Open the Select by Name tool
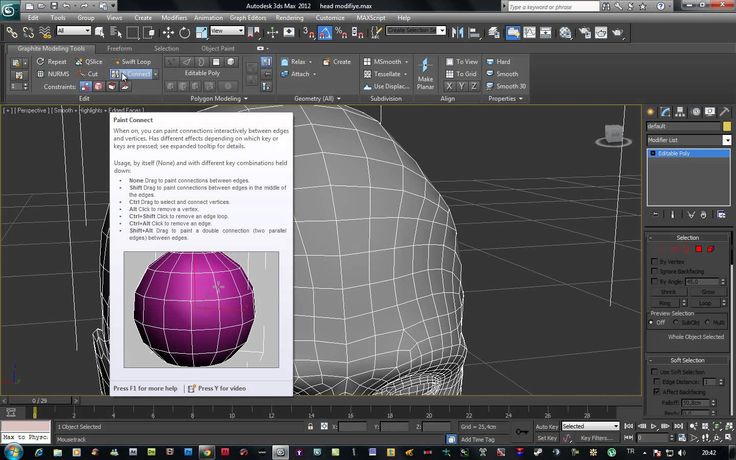 (115, 32)
